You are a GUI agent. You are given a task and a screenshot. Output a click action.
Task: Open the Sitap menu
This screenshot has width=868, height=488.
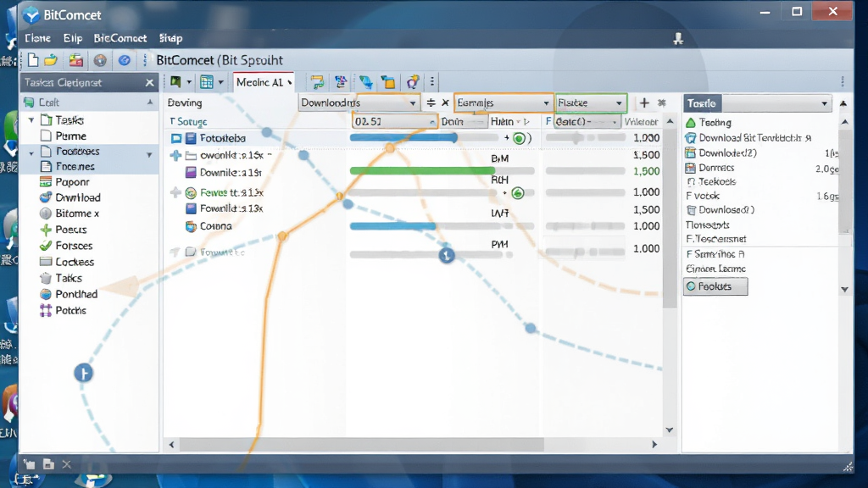click(x=170, y=38)
